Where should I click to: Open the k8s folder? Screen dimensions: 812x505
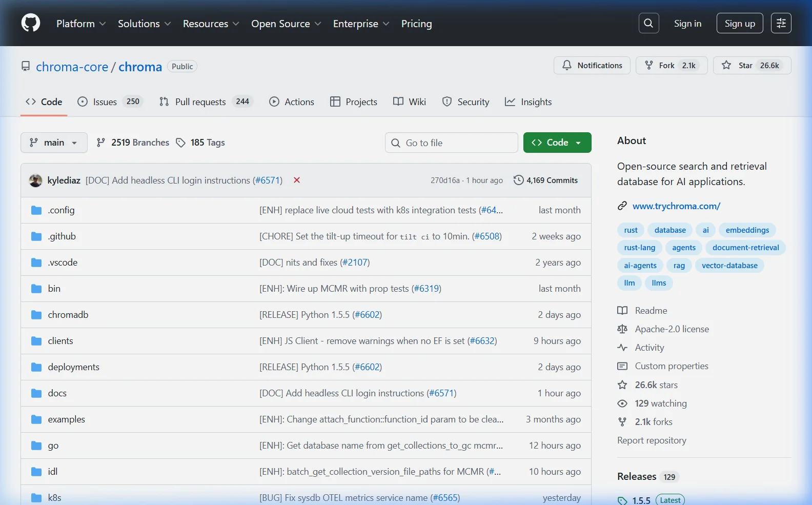(x=54, y=498)
